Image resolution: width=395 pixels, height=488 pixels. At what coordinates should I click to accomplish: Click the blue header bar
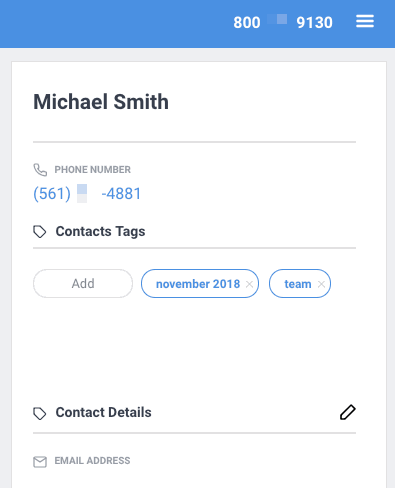tap(117, 24)
